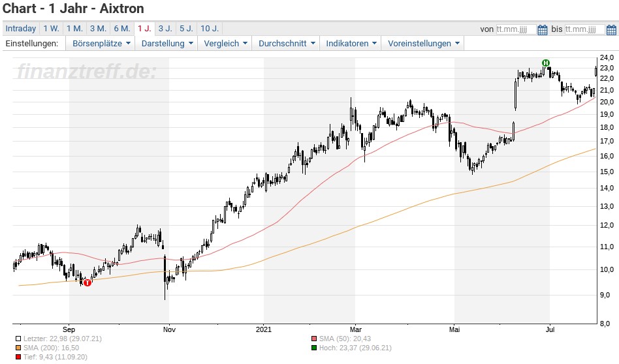Image resolution: width=619 pixels, height=364 pixels.
Task: Open the Voreinstellungen dropdown
Action: click(x=423, y=44)
